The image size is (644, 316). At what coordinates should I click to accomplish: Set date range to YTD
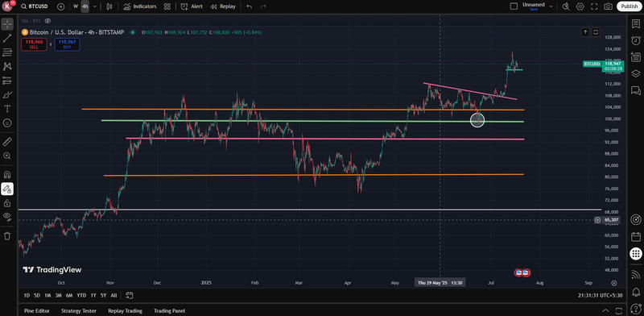coord(82,295)
